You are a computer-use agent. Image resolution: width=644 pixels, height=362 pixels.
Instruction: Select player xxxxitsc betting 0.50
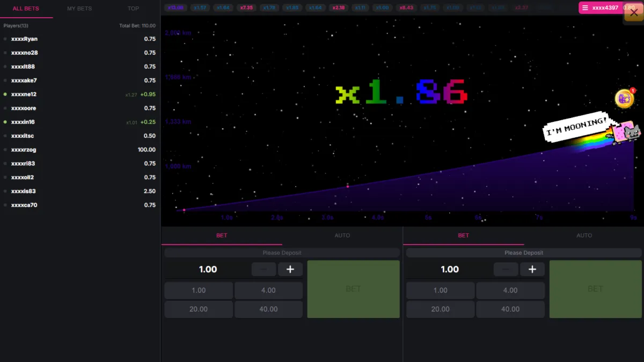tap(80, 136)
